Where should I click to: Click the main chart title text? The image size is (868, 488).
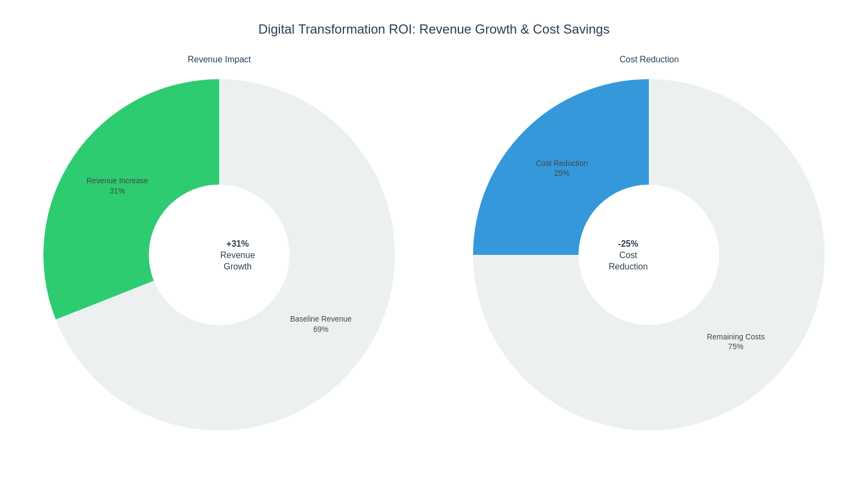coord(433,29)
